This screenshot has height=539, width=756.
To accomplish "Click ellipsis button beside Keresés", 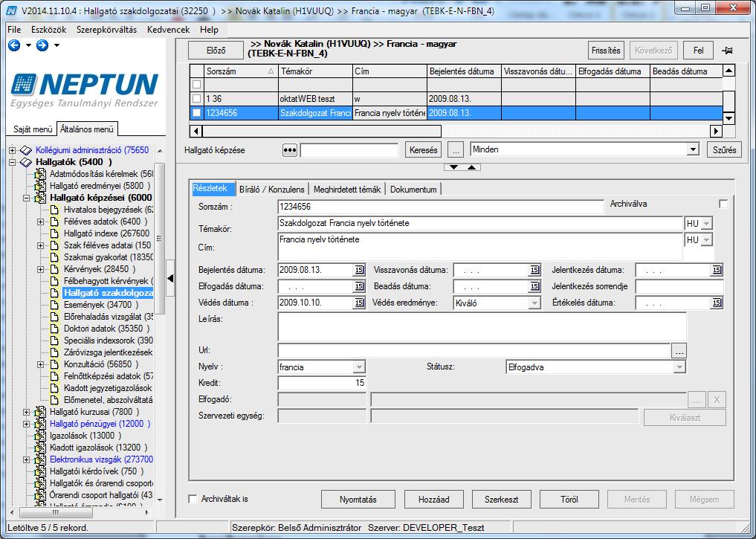I will 455,150.
